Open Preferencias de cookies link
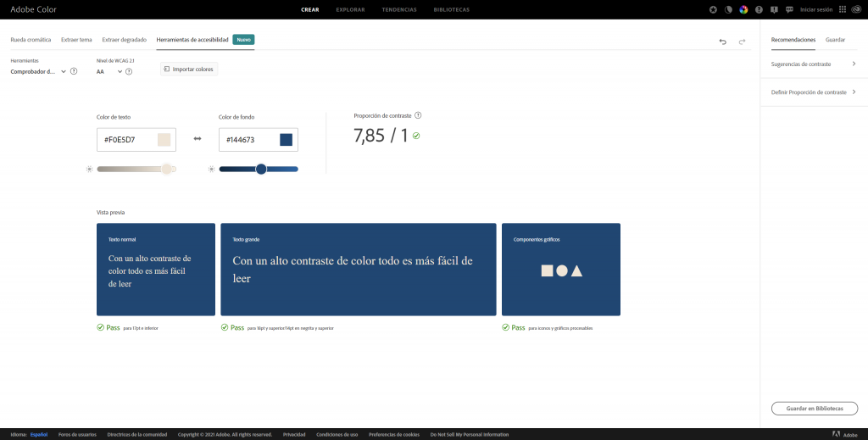Screen dimensions: 868x440 394,434
